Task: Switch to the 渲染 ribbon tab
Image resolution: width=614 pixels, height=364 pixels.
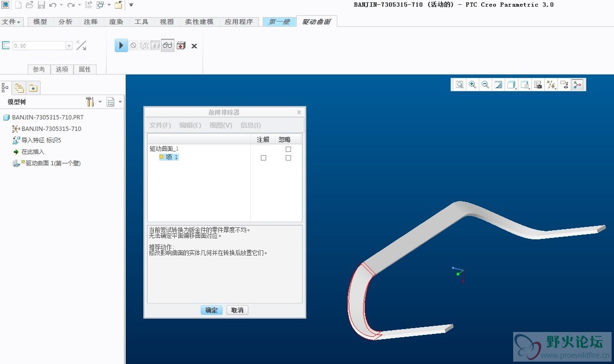Action: coord(116,22)
